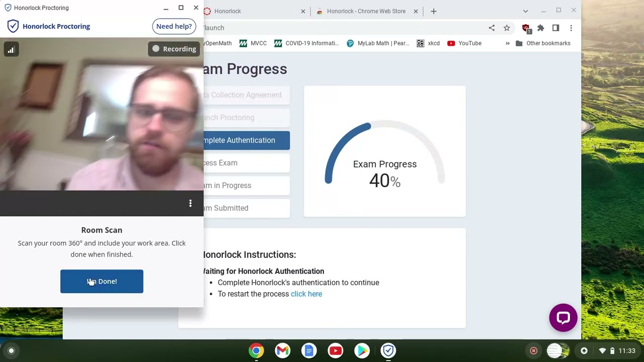The height and width of the screenshot is (362, 644).
Task: Open the tab search dropdown arrow
Action: [525, 11]
